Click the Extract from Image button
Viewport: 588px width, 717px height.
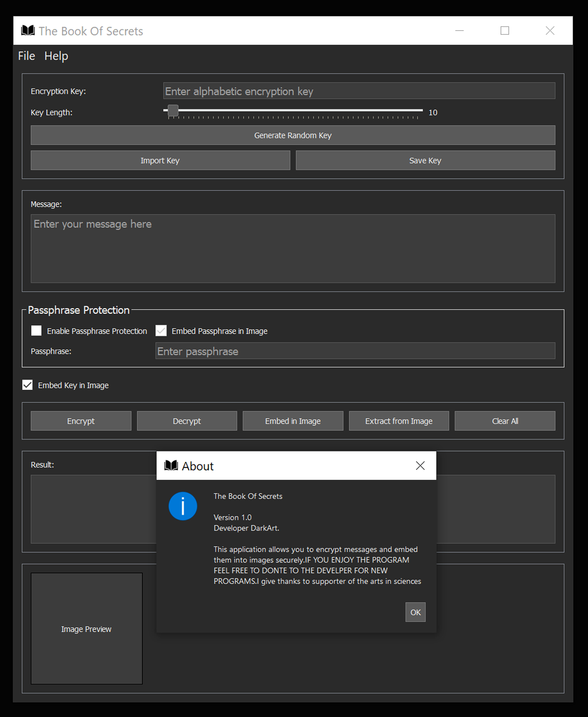pyautogui.click(x=398, y=421)
